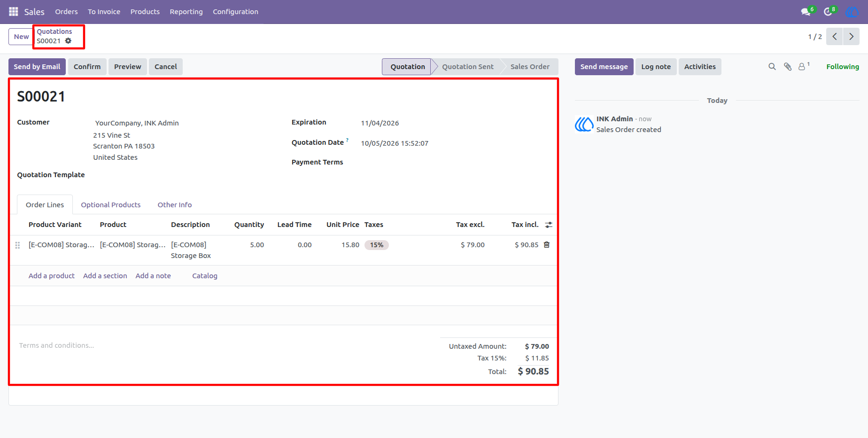The image size is (868, 438).
Task: Click Send message in chatter
Action: click(x=604, y=67)
